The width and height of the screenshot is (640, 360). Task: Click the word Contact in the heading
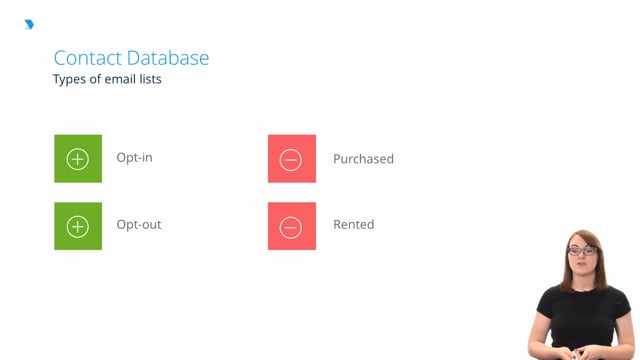coord(88,58)
